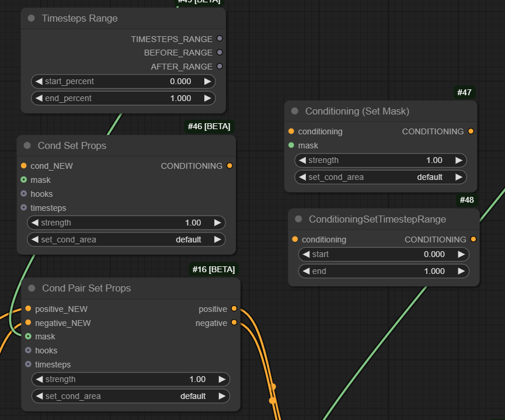Image resolution: width=505 pixels, height=420 pixels.
Task: Collapse the Cond Set Props node header circle
Action: tap(27, 145)
